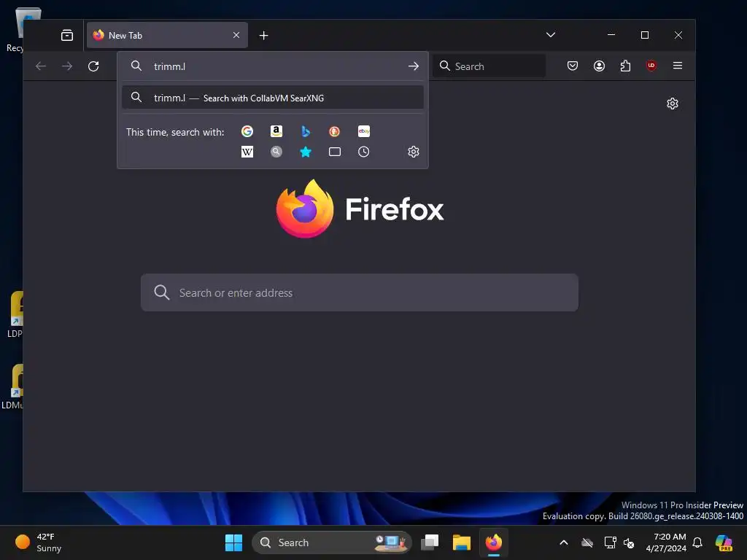Close the New Tab tab
The image size is (747, 560).
pos(236,35)
